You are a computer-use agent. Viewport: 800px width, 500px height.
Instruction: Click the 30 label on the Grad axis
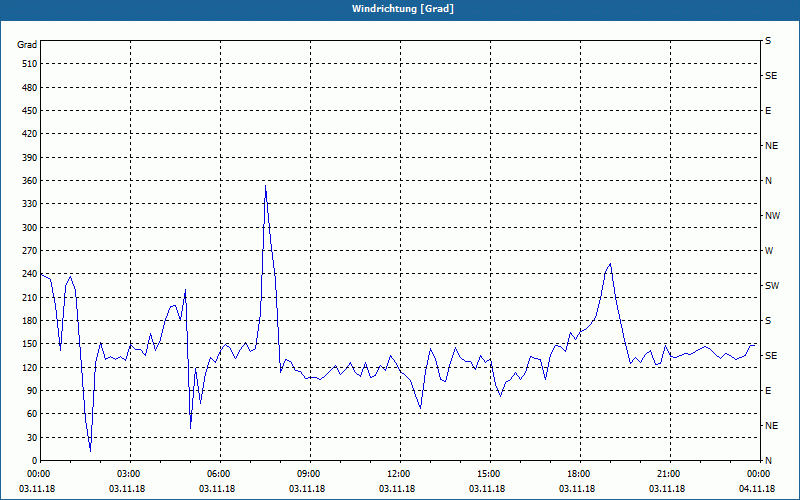(x=32, y=437)
